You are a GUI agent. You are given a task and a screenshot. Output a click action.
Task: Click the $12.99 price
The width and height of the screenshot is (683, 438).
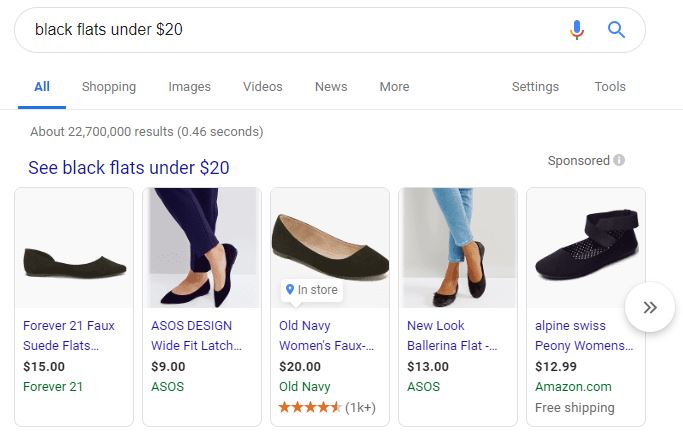tap(556, 367)
